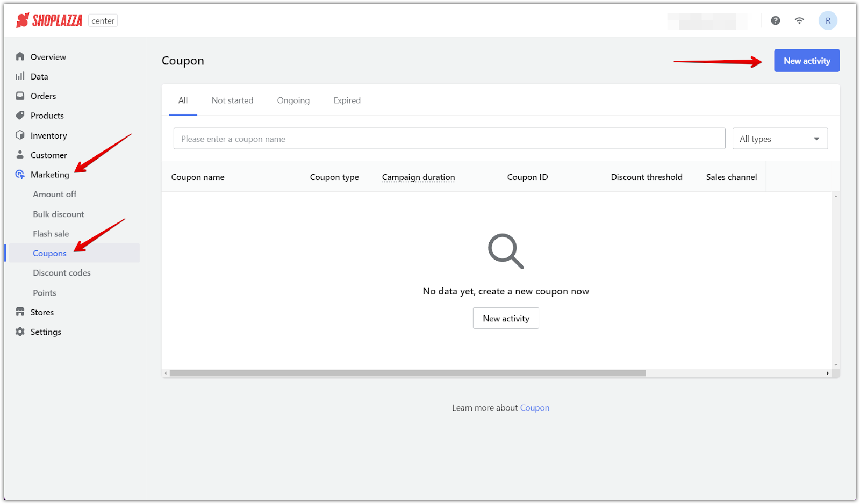Open Stores via the storefront icon
Viewport: 860px width, 504px height.
(20, 312)
